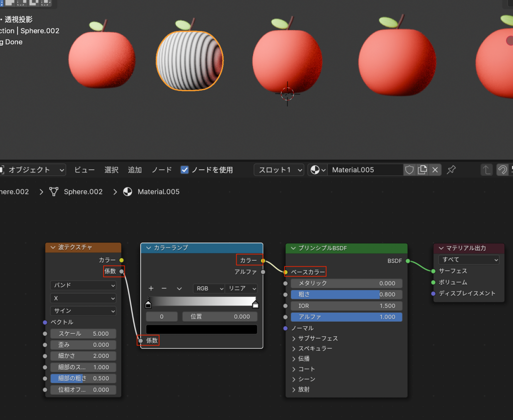The height and width of the screenshot is (420, 513).
Task: Remove a color stop with the minus icon
Action: point(164,289)
